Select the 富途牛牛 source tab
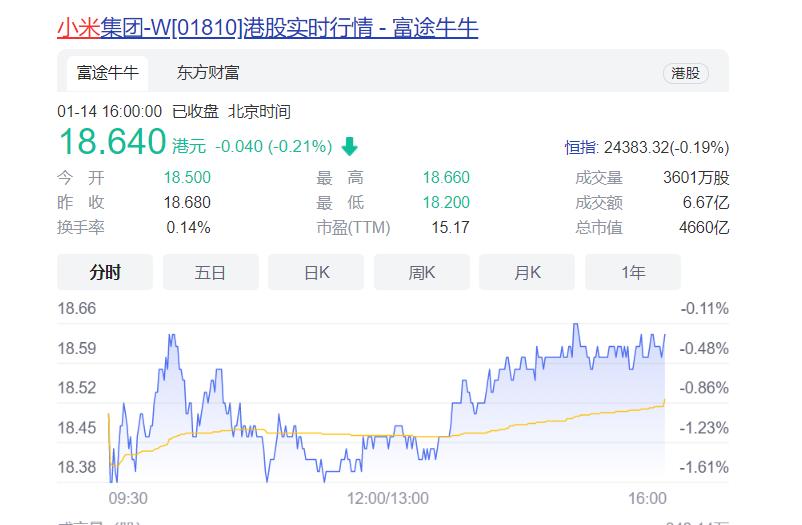 click(107, 73)
